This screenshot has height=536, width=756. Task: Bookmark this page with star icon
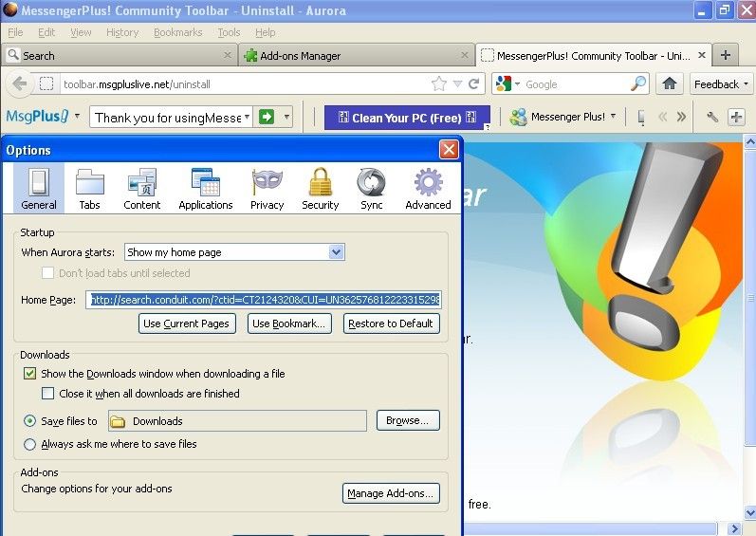point(439,83)
